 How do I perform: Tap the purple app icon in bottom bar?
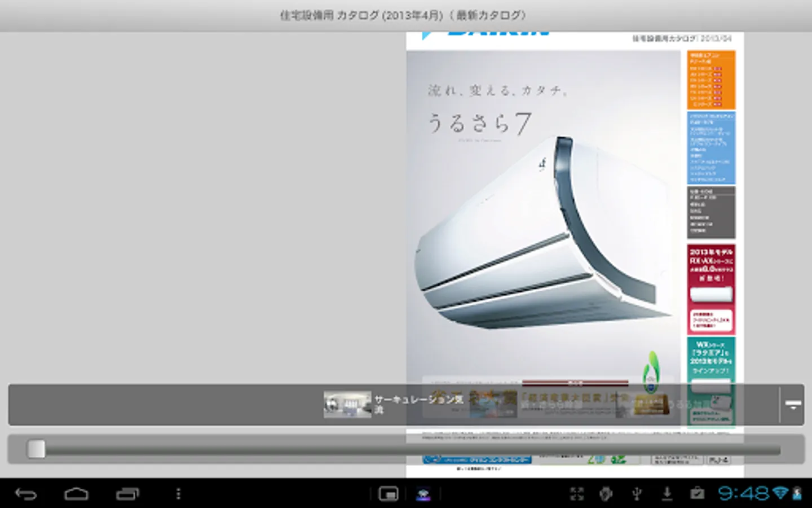[423, 494]
